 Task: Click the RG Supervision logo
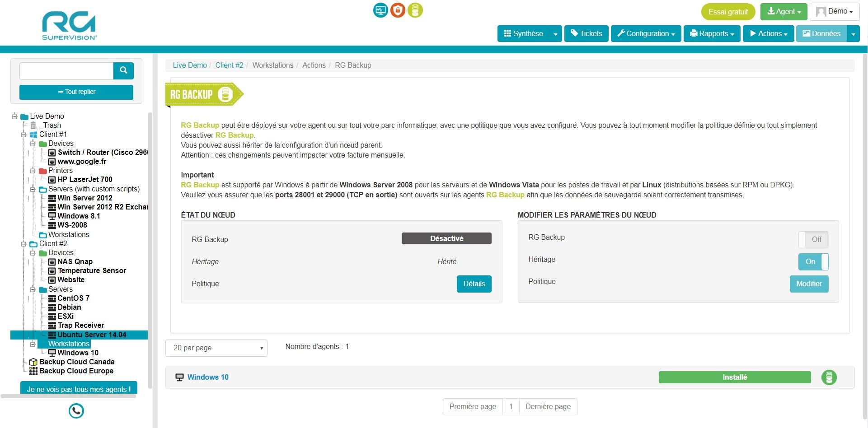[x=69, y=27]
